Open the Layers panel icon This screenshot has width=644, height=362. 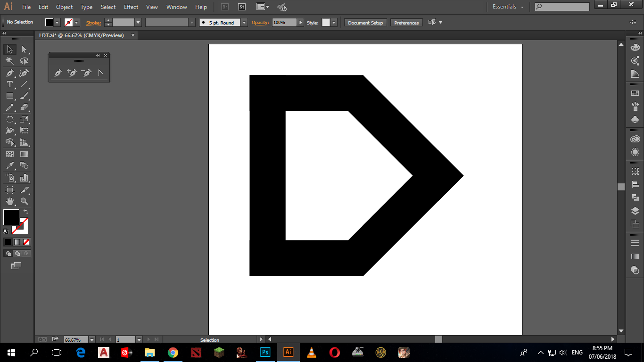(635, 211)
